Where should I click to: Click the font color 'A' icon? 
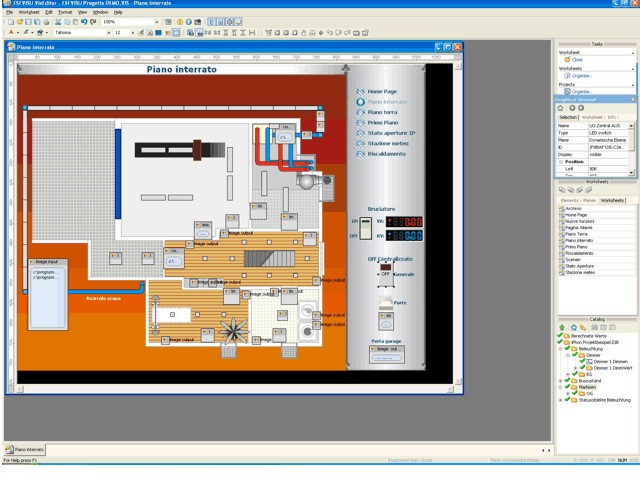(x=11, y=33)
